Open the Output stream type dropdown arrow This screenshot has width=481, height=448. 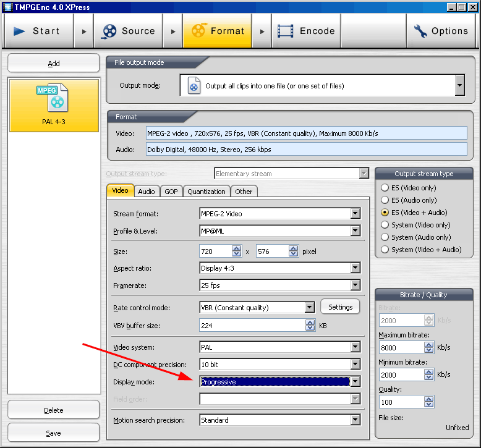pyautogui.click(x=364, y=174)
